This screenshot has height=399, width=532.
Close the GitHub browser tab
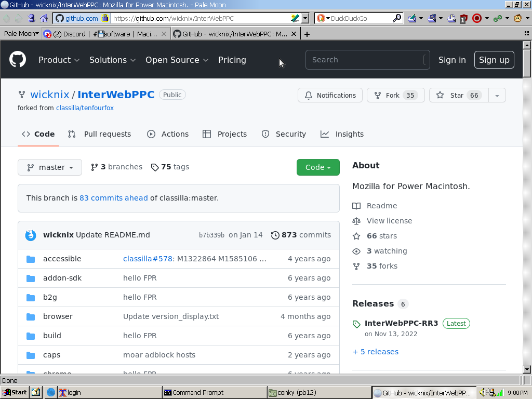point(294,34)
